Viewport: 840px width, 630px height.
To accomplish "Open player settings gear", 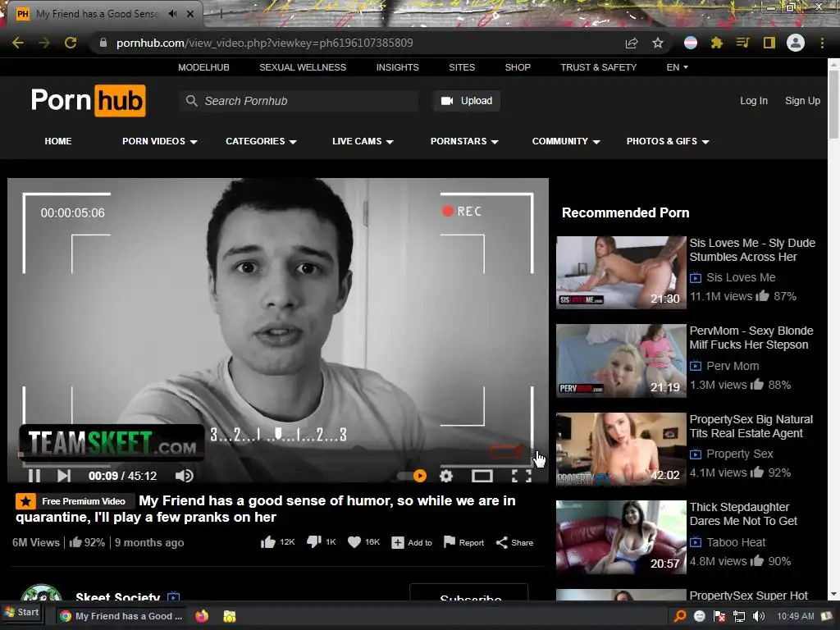I will click(x=446, y=476).
